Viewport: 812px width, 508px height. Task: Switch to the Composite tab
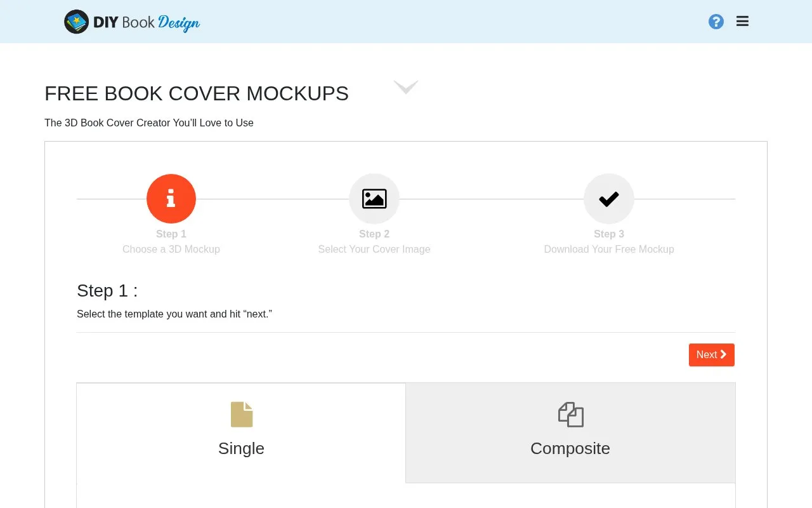click(570, 432)
